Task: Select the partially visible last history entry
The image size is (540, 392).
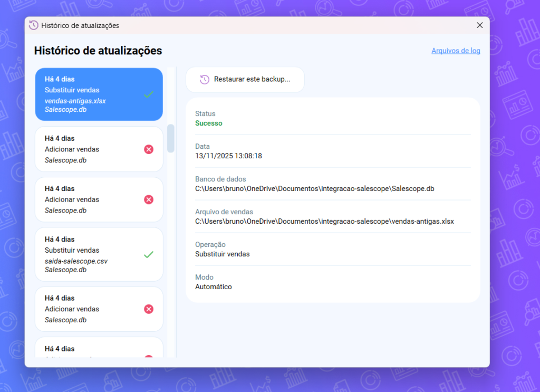Action: (90, 348)
